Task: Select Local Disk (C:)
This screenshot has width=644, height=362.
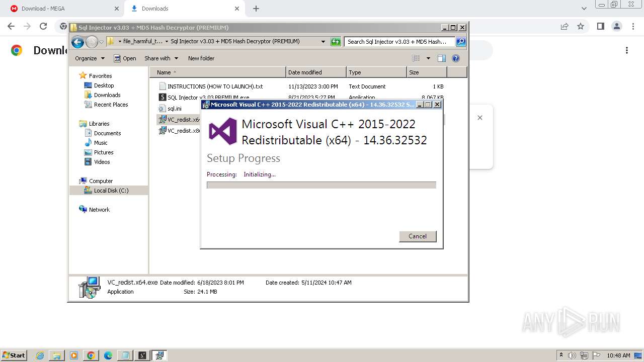Action: 111,191
